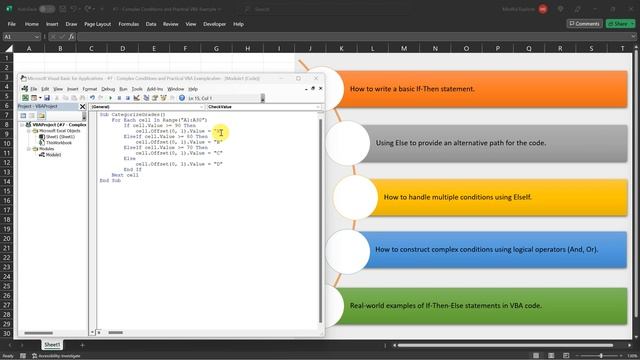Click the View Code icon in Project pane
Screen dimensions: 640x360
tap(23, 116)
